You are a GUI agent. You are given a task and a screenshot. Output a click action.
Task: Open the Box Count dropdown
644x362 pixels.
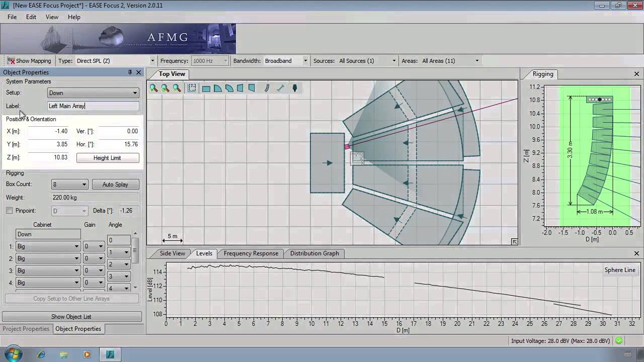tap(70, 185)
